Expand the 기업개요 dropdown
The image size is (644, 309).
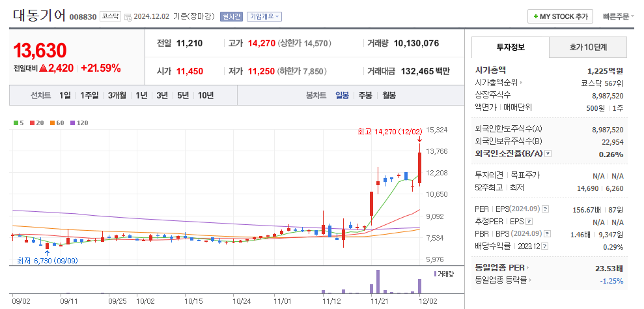[x=264, y=16]
